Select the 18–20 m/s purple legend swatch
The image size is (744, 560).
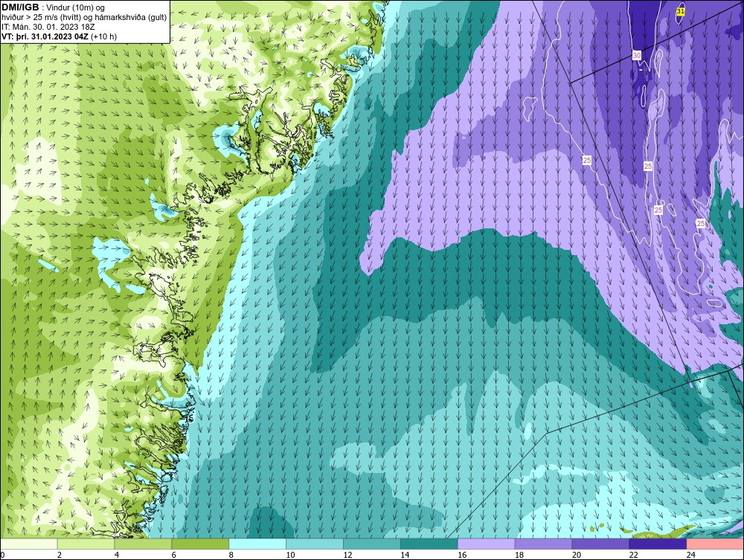[543, 544]
